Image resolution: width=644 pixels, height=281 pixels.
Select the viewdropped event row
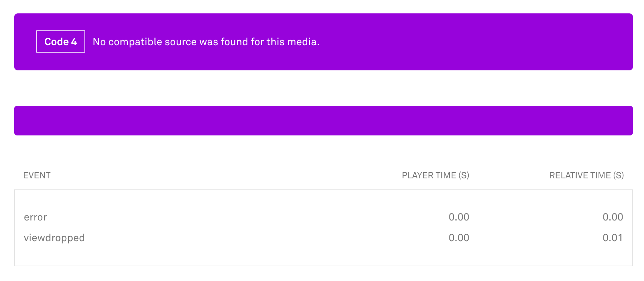[x=322, y=238]
